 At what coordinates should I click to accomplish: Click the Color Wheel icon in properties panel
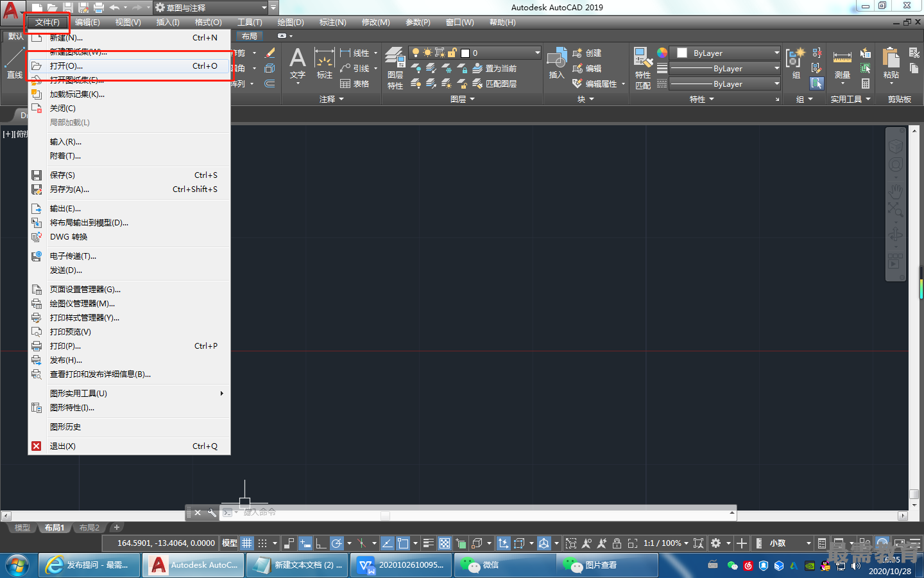click(x=662, y=53)
